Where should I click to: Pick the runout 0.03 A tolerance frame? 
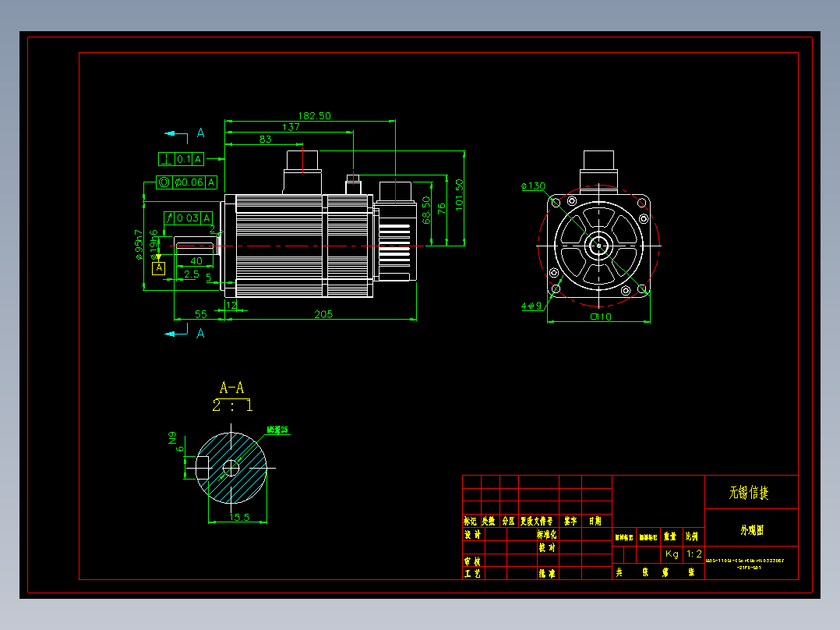click(188, 218)
